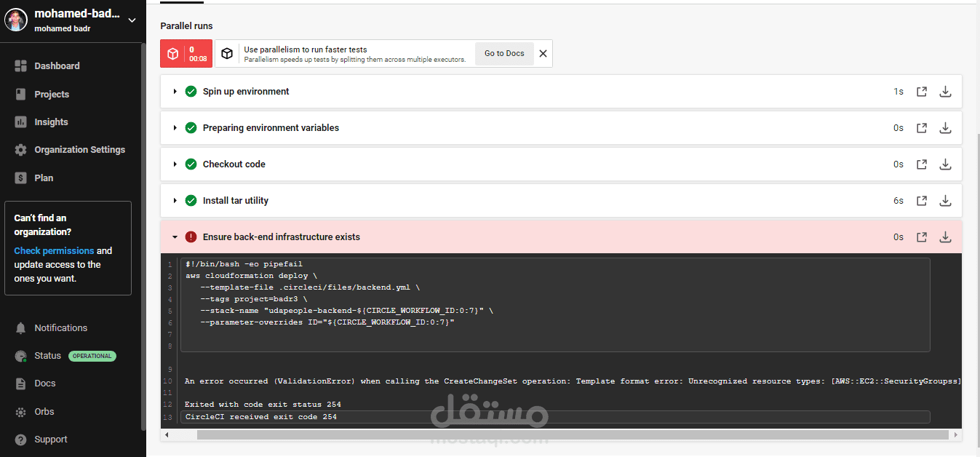Open Spin up environment output in new tab
The width and height of the screenshot is (980, 457).
tap(922, 92)
